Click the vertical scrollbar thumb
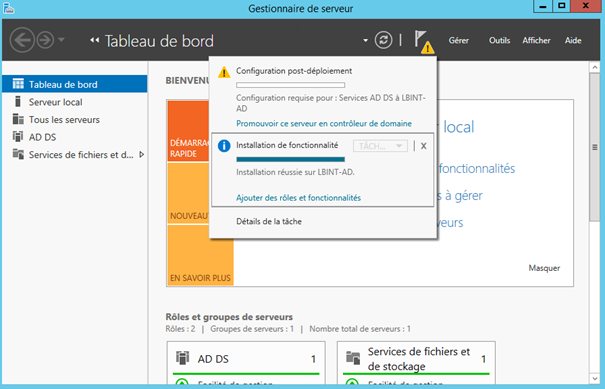This screenshot has height=389, width=605. 595,147
